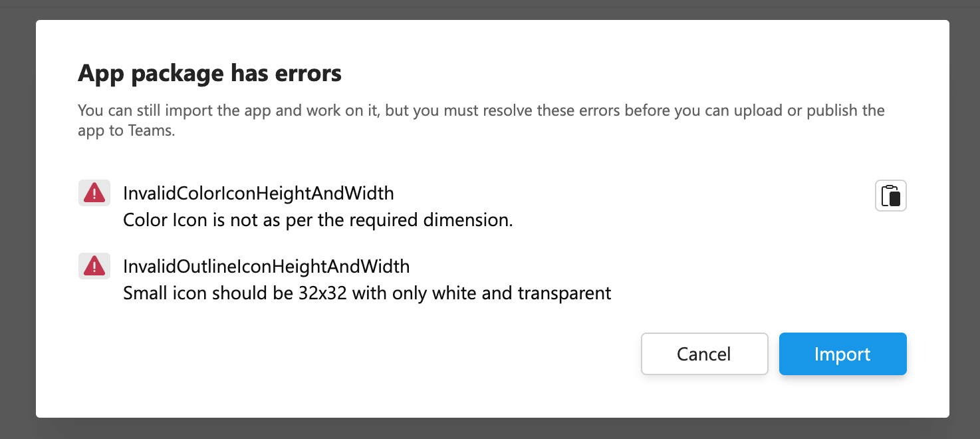Click the blue Import button label
Screen dimensions: 980x439
coord(842,354)
